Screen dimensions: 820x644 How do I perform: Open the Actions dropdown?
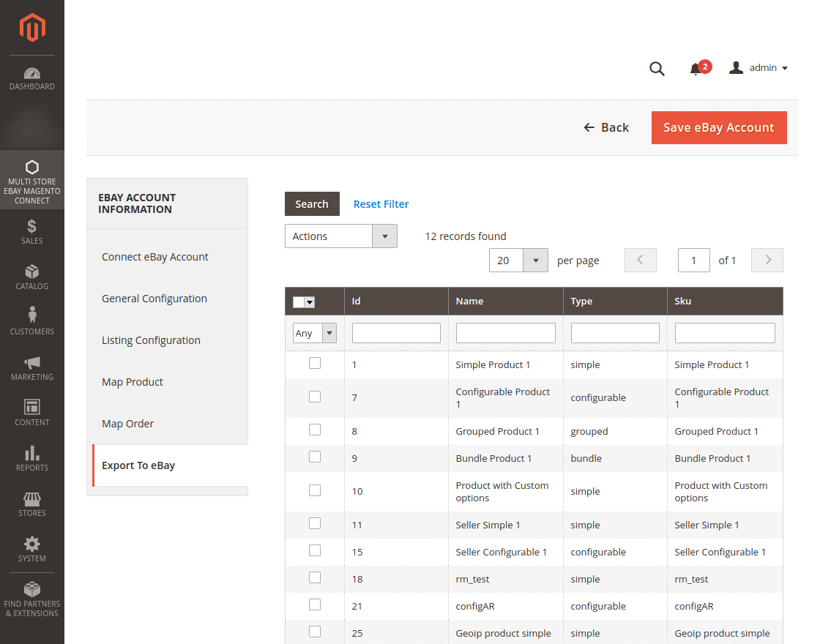coord(341,236)
